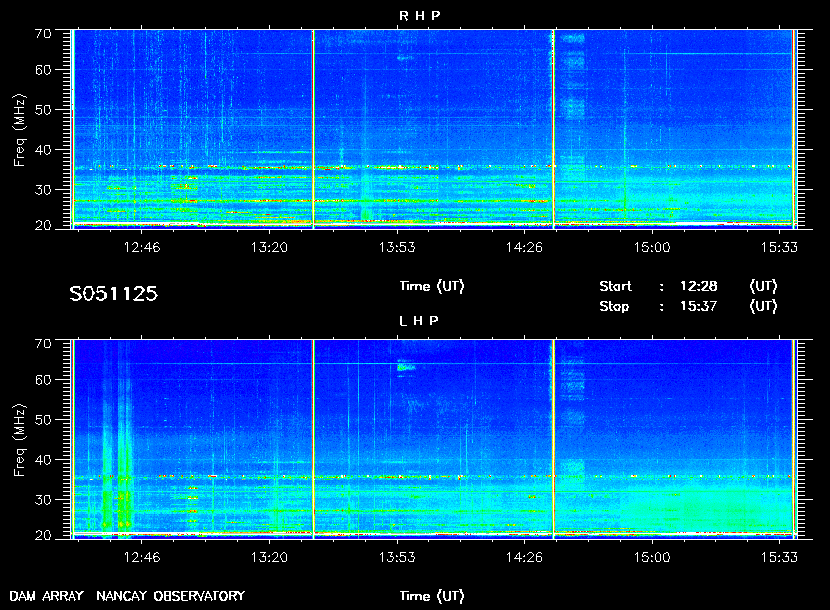Click the stop time value "15:37"

tap(698, 307)
